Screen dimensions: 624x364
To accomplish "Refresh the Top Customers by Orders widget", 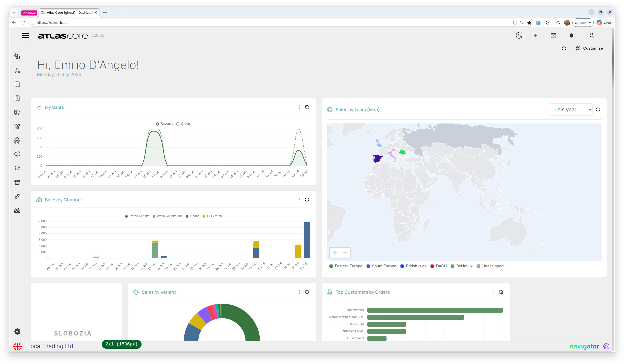I will tap(501, 292).
